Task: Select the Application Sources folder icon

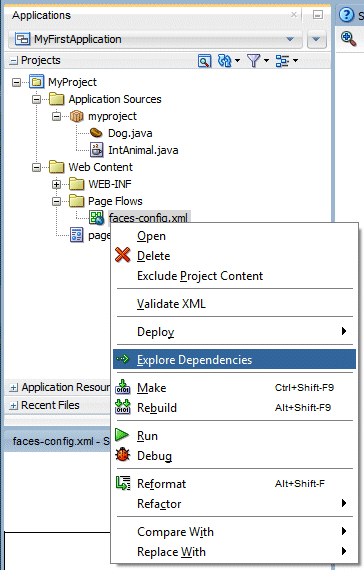Action: pyautogui.click(x=56, y=99)
